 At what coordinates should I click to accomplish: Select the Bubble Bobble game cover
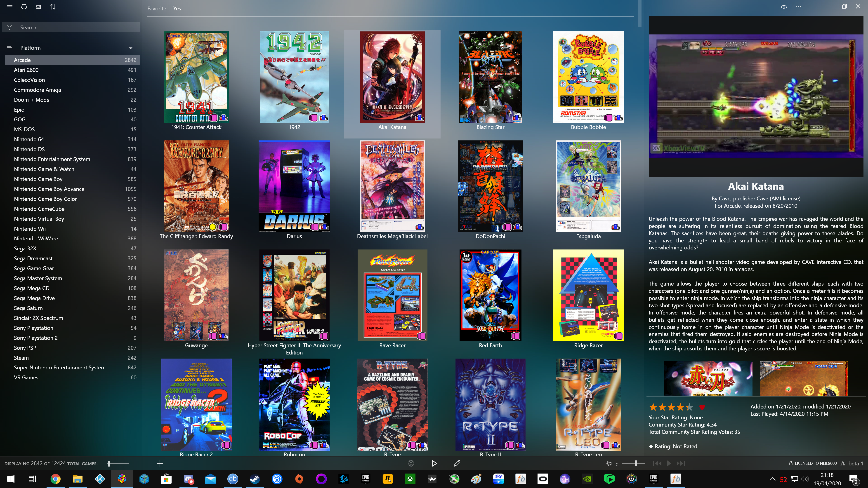(x=588, y=77)
